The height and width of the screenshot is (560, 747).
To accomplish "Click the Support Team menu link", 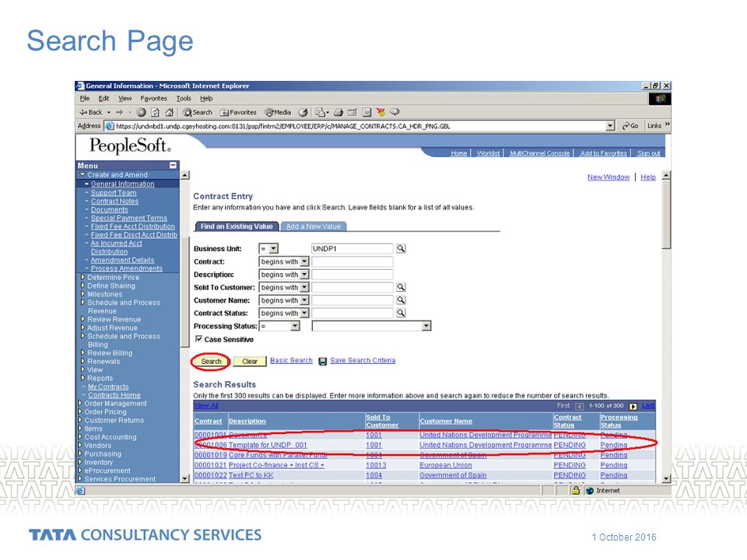I will (x=114, y=193).
